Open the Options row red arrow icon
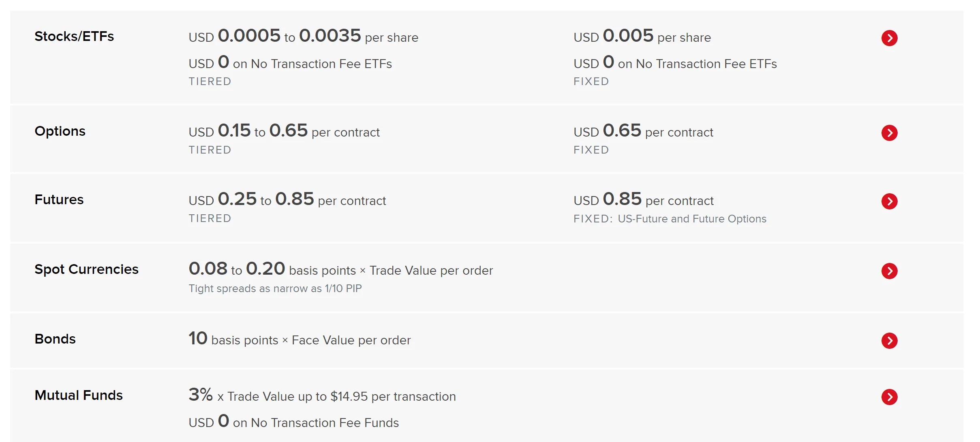 pyautogui.click(x=889, y=133)
